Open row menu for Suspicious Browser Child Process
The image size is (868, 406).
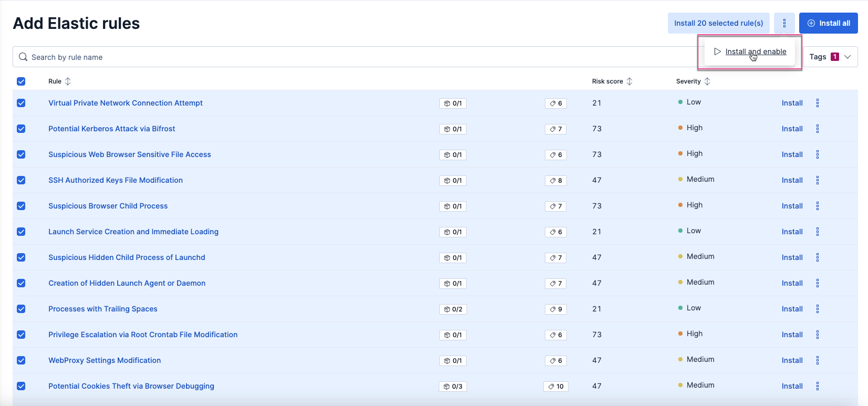pyautogui.click(x=817, y=206)
